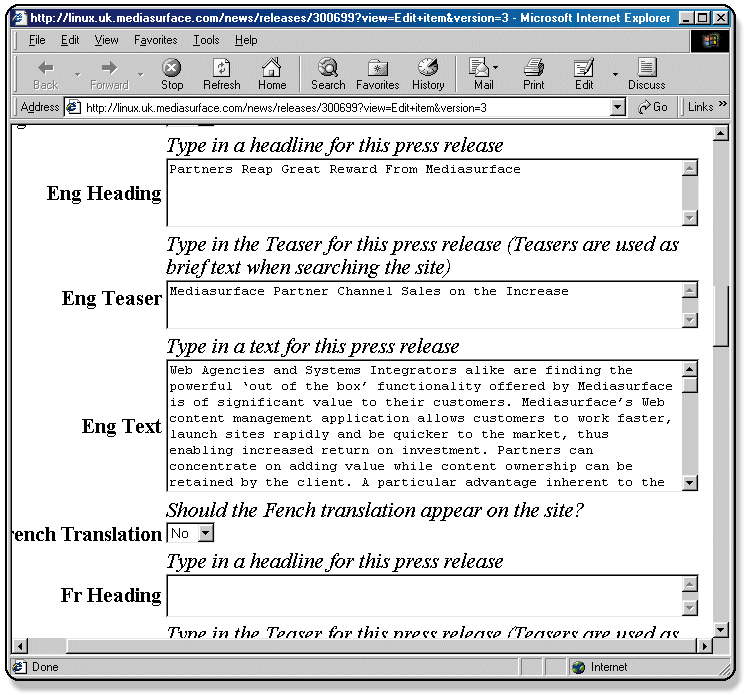Open the Favorites menu
The height and width of the screenshot is (695, 746).
pyautogui.click(x=155, y=40)
